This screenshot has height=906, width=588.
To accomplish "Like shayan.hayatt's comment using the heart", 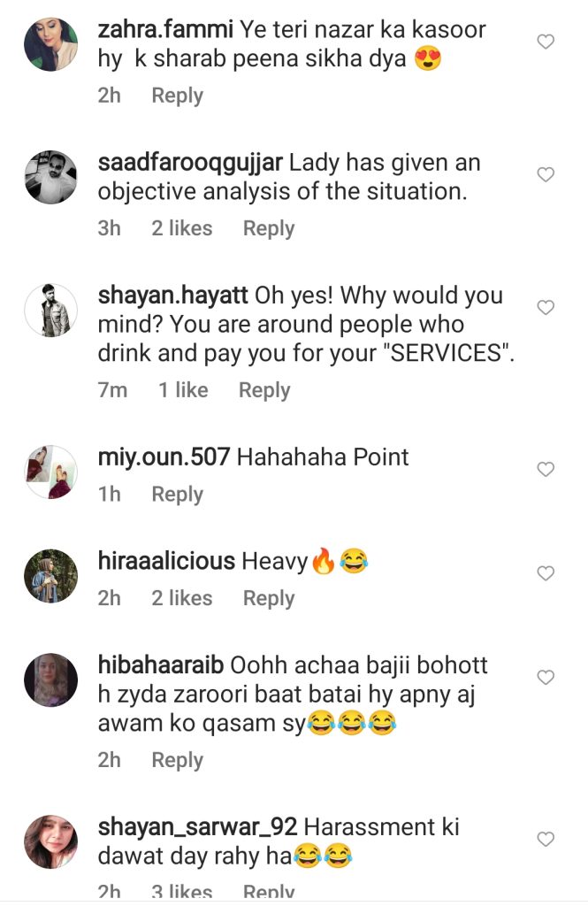I will click(546, 307).
